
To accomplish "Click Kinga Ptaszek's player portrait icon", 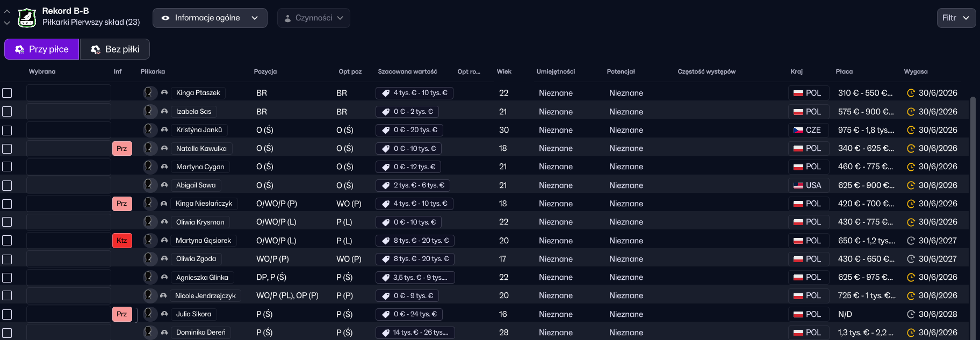I will tap(149, 93).
